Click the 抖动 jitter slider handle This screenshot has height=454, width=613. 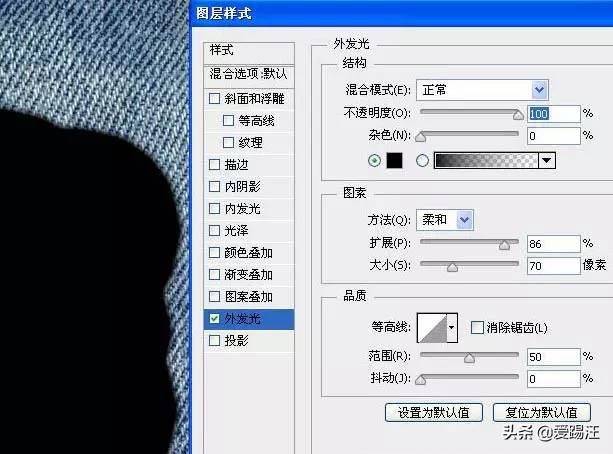tap(420, 380)
